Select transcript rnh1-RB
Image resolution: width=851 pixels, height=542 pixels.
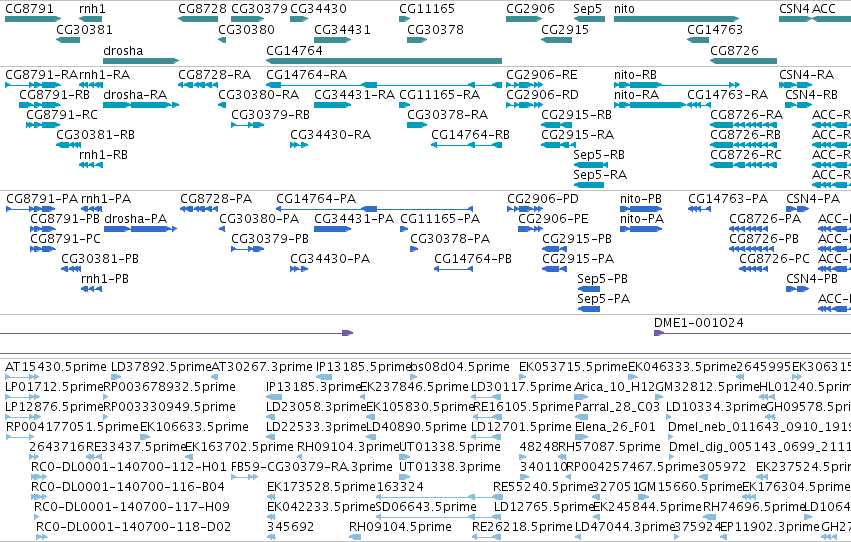click(103, 155)
